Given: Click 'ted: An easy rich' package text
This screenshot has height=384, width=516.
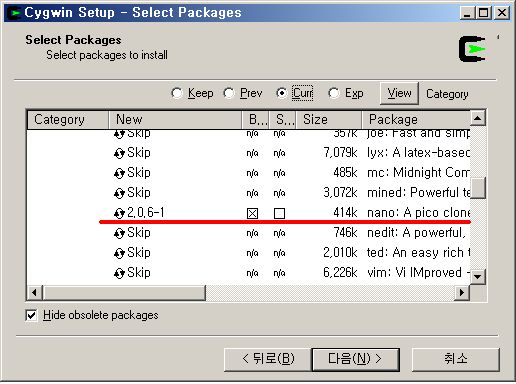Looking at the screenshot, I should tap(418, 253).
